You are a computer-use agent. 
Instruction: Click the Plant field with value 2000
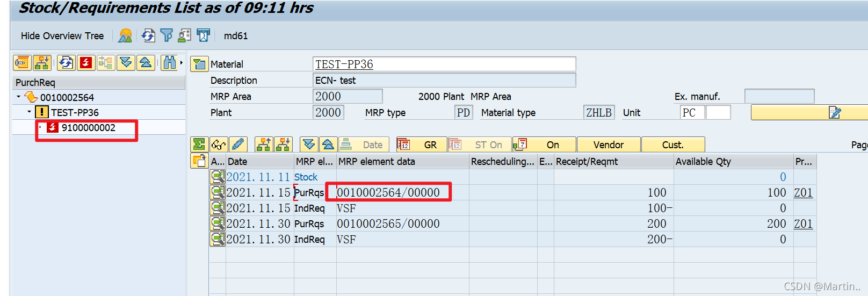click(328, 112)
